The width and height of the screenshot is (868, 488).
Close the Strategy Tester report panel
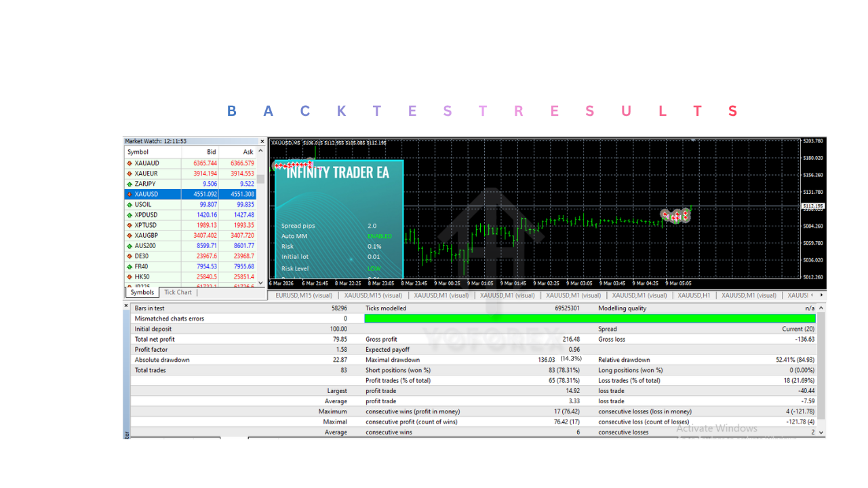click(126, 306)
